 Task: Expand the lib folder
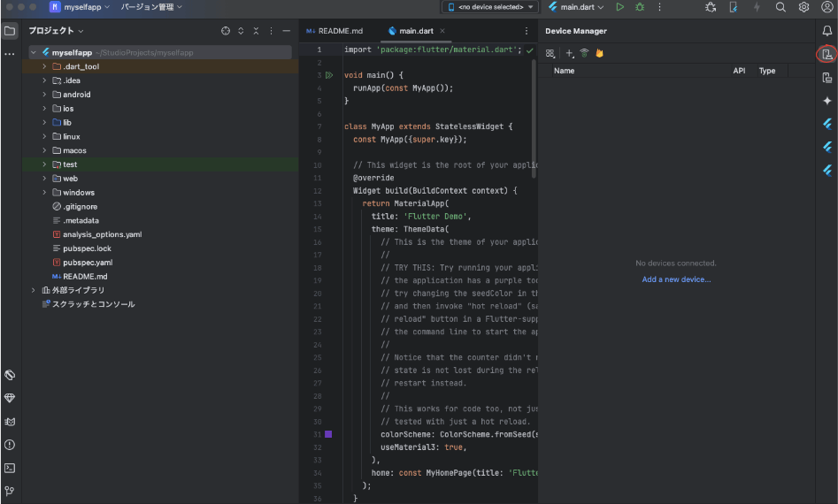coord(44,122)
